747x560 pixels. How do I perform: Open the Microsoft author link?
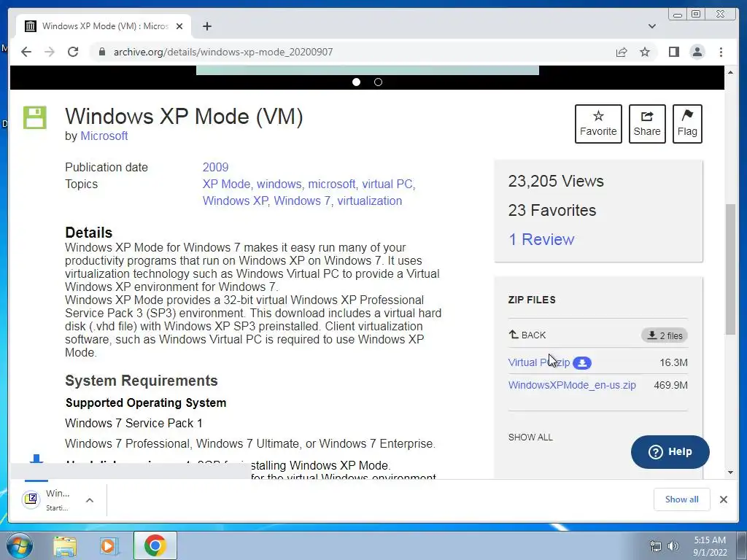coord(104,136)
